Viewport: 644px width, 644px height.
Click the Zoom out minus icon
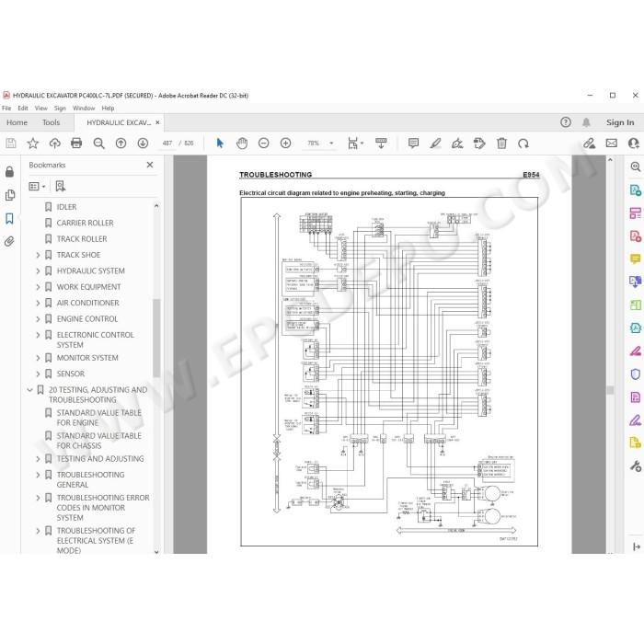click(x=264, y=143)
